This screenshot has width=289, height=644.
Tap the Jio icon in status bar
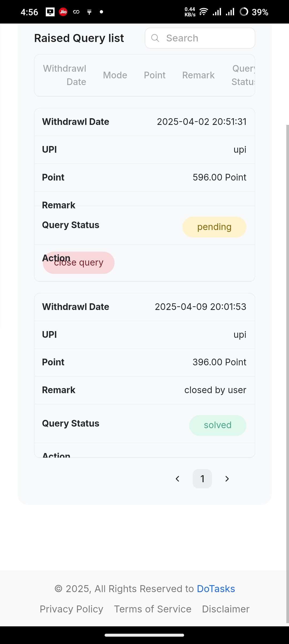point(63,12)
